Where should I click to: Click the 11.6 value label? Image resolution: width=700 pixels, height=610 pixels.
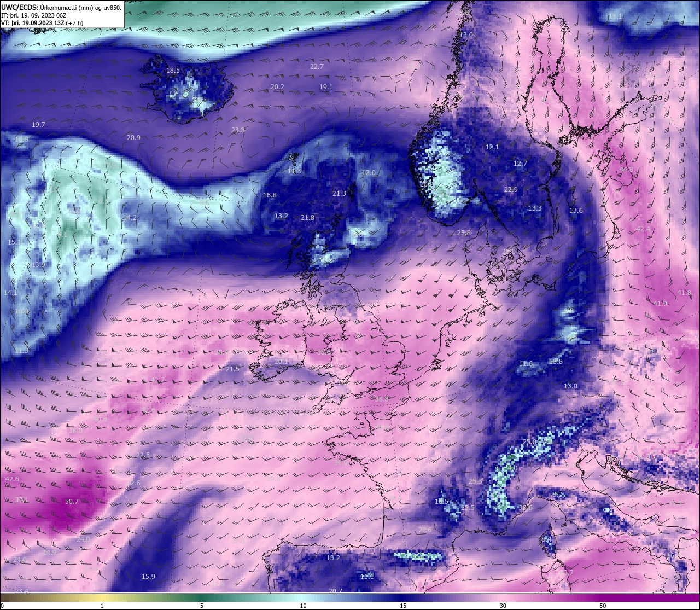point(526,364)
